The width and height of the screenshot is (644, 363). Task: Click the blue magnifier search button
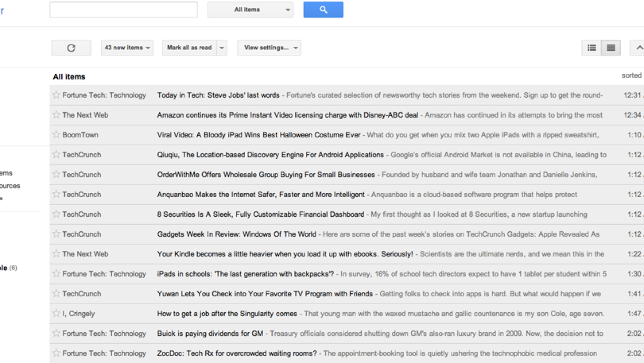[x=323, y=10]
